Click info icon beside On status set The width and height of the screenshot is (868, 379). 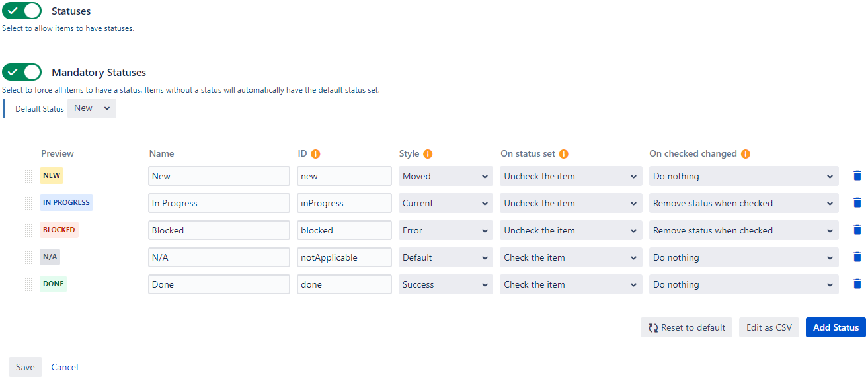click(564, 154)
